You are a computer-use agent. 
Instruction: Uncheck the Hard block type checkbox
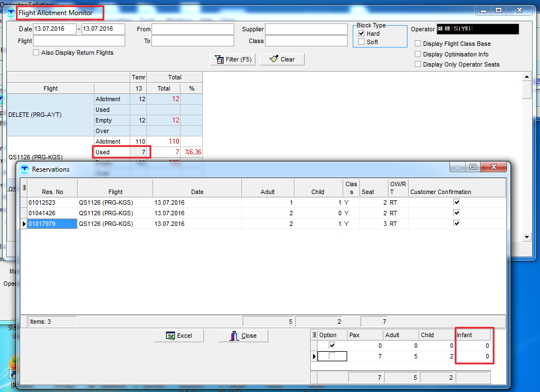pyautogui.click(x=362, y=34)
